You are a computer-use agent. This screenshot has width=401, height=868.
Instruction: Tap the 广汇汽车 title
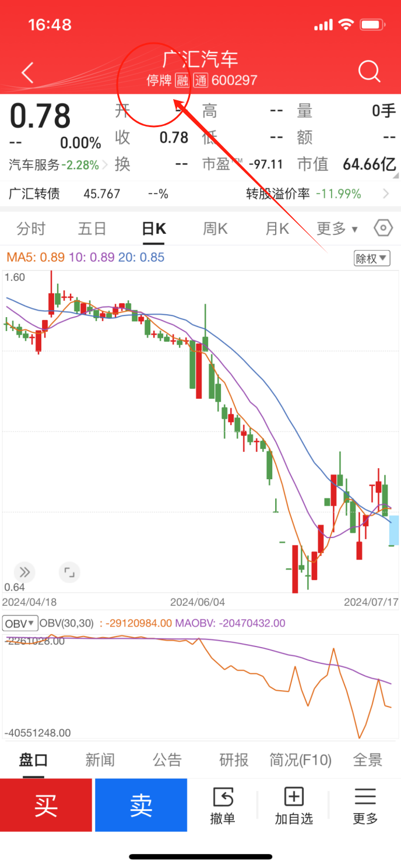coord(200,59)
